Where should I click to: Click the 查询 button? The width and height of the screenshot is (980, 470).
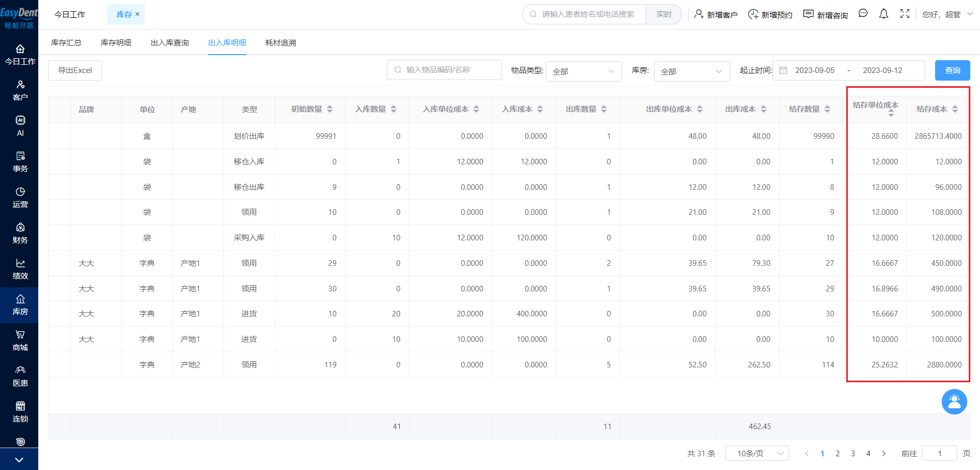click(952, 70)
